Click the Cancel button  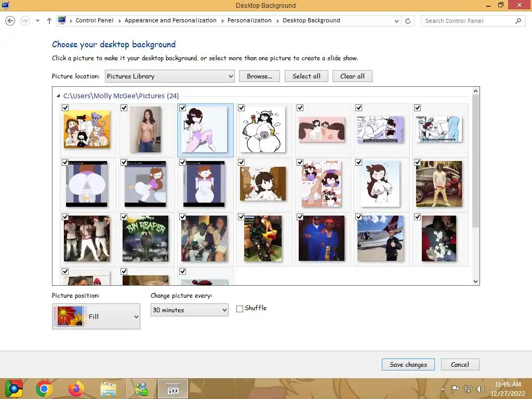click(x=460, y=365)
